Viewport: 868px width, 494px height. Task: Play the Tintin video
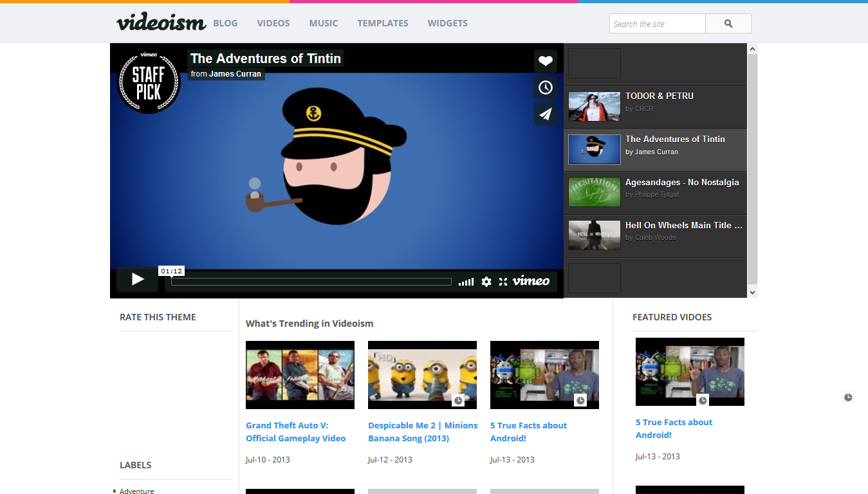click(x=137, y=279)
